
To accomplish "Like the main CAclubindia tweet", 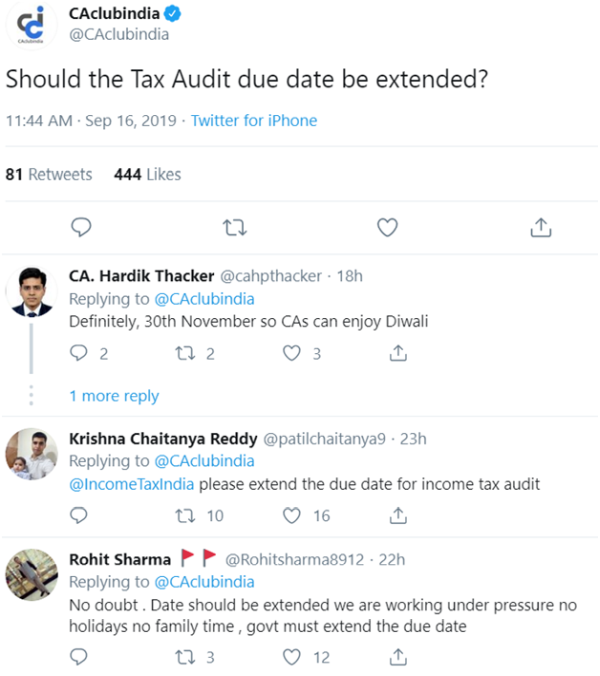I will [x=387, y=228].
